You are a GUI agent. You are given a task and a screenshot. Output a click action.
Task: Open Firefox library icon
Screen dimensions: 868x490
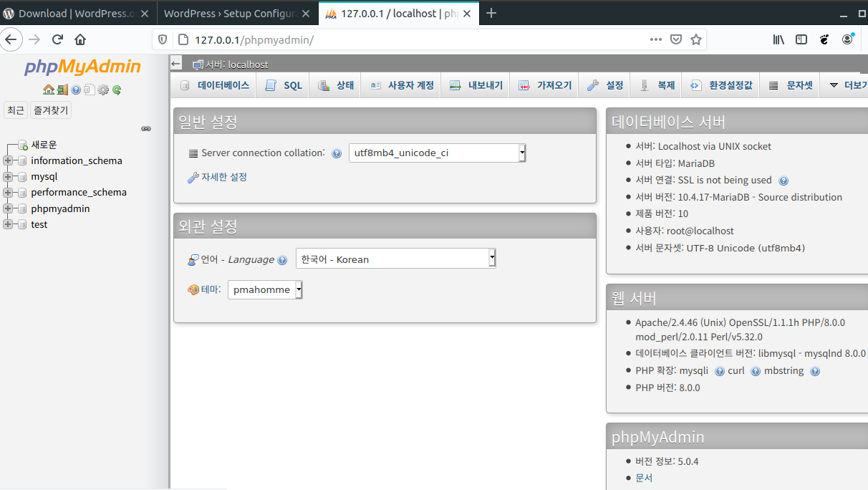point(778,39)
